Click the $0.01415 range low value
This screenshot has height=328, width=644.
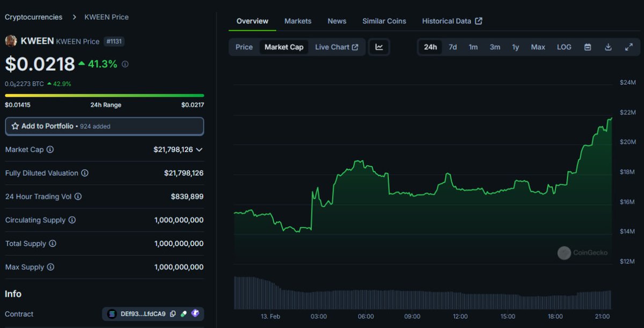point(18,105)
